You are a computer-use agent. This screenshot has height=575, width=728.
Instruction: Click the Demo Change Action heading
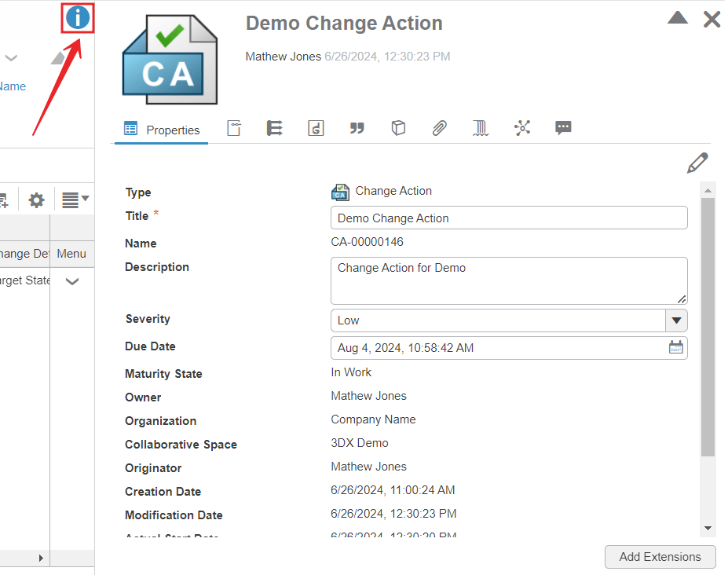pos(344,24)
